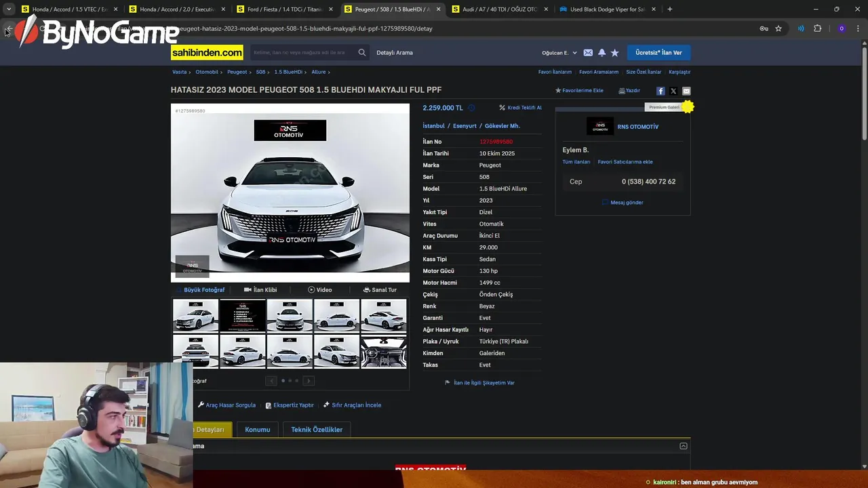Click Mesaj gönder link
This screenshot has width=868, height=488.
[x=623, y=203]
